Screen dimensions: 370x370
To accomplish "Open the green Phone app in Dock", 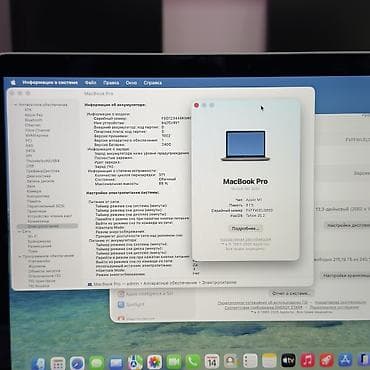I will 193,361.
